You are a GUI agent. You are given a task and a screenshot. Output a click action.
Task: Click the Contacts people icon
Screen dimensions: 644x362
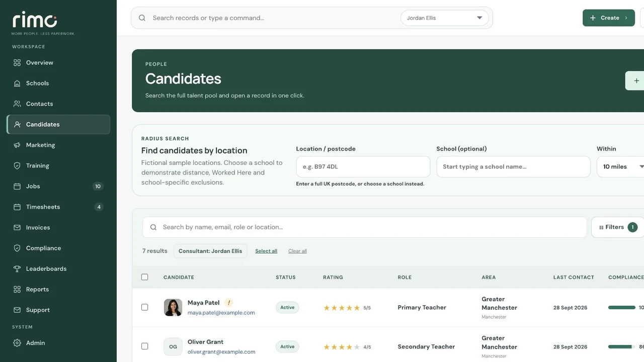coord(17,104)
